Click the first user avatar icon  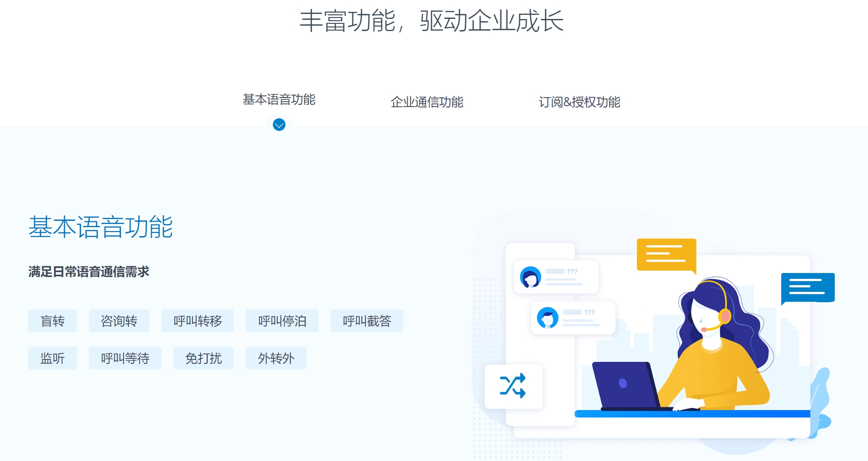pos(530,277)
